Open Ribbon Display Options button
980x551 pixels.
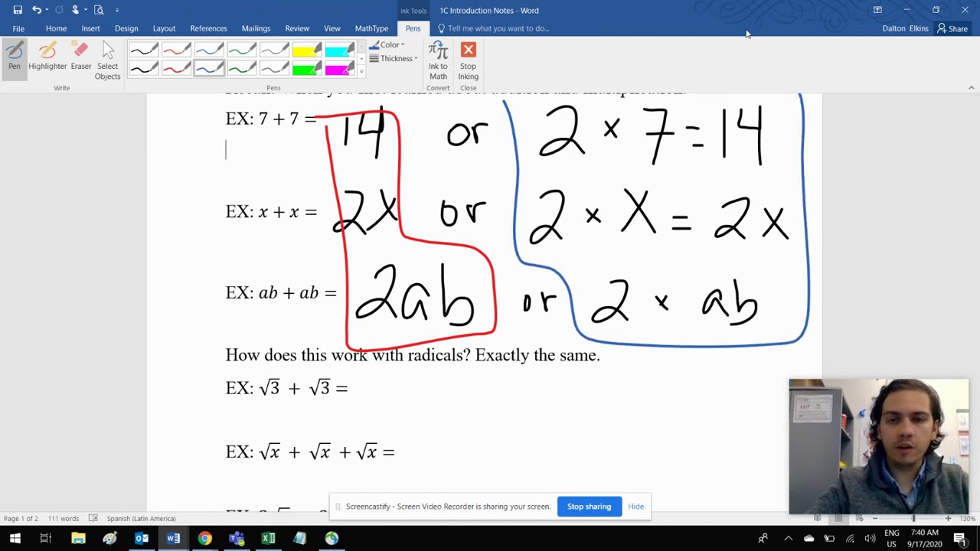pos(877,10)
